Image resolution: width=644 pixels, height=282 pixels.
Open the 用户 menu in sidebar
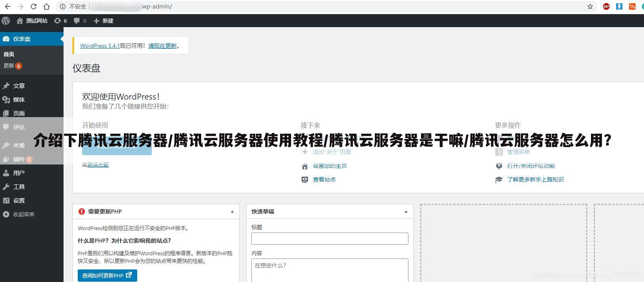pyautogui.click(x=19, y=173)
